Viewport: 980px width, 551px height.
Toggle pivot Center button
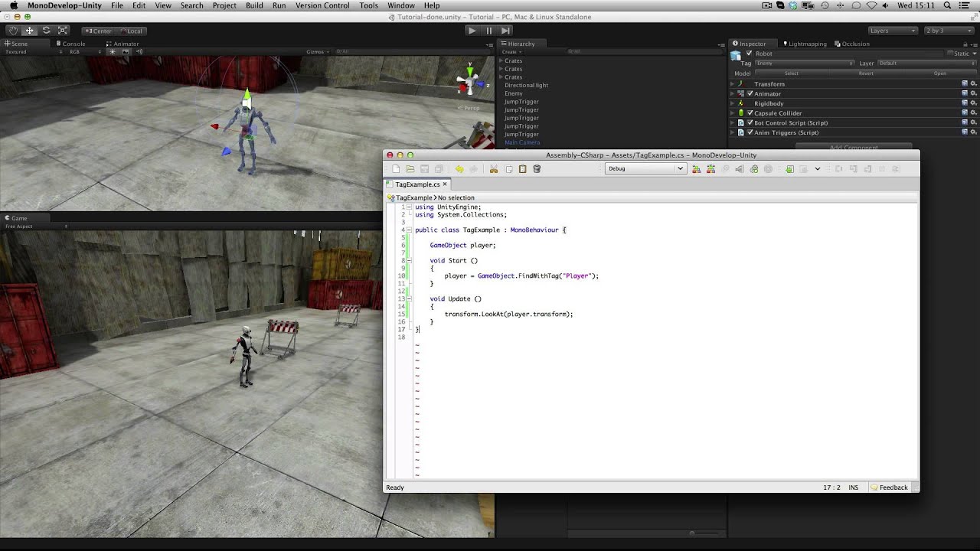(x=98, y=31)
